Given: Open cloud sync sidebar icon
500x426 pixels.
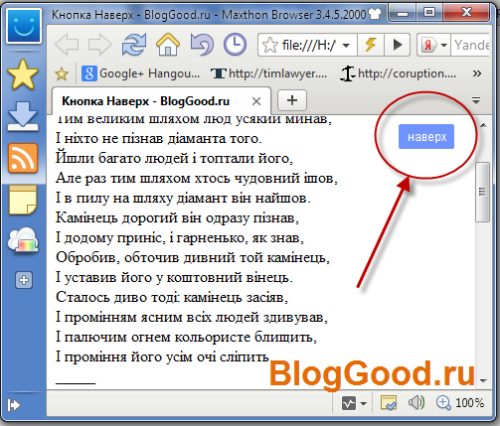Looking at the screenshot, I should (x=23, y=240).
